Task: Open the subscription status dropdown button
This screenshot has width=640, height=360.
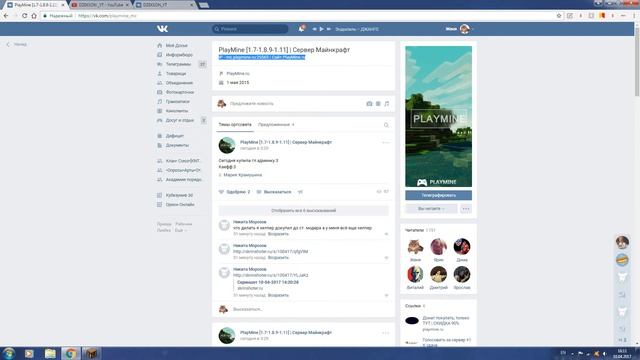Action: point(431,209)
